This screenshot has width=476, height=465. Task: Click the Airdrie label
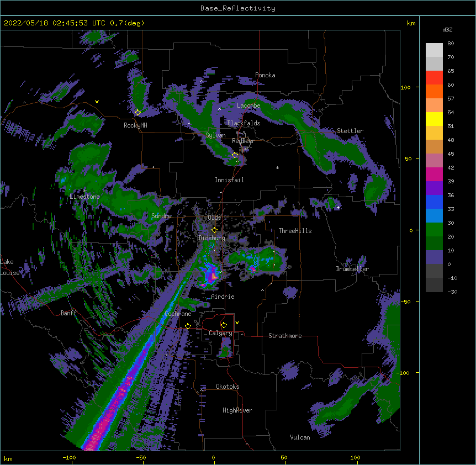click(223, 297)
